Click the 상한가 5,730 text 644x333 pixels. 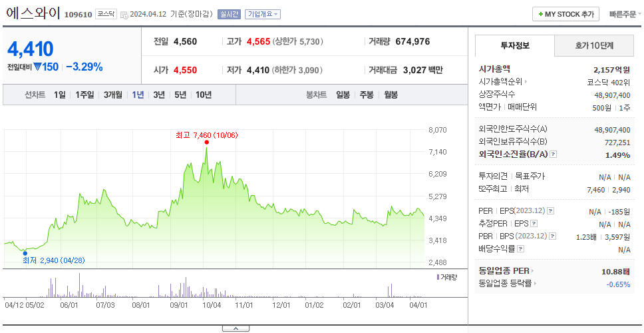pos(298,41)
